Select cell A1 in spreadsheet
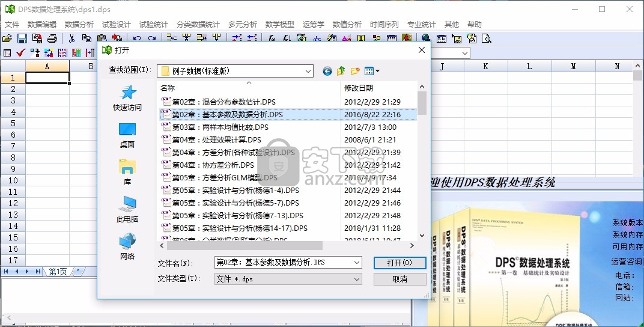This screenshot has height=327, width=644. click(47, 78)
